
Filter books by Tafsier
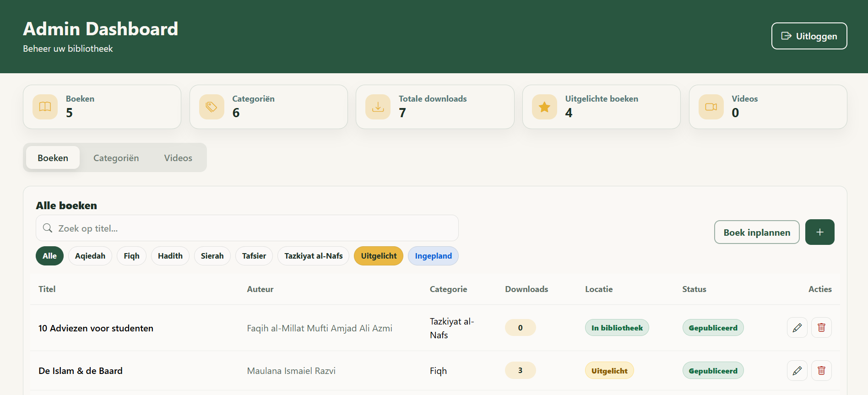254,256
